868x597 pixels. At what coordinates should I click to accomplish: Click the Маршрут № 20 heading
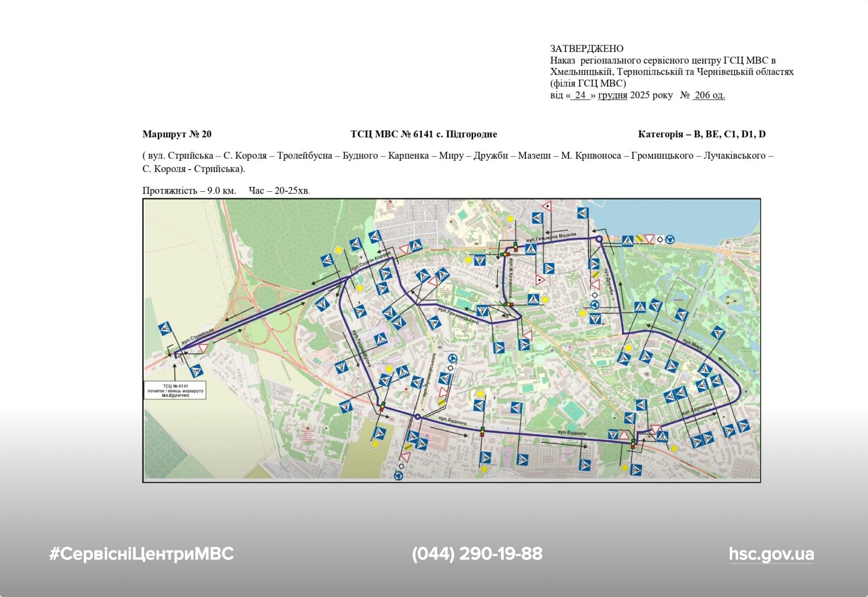point(177,134)
